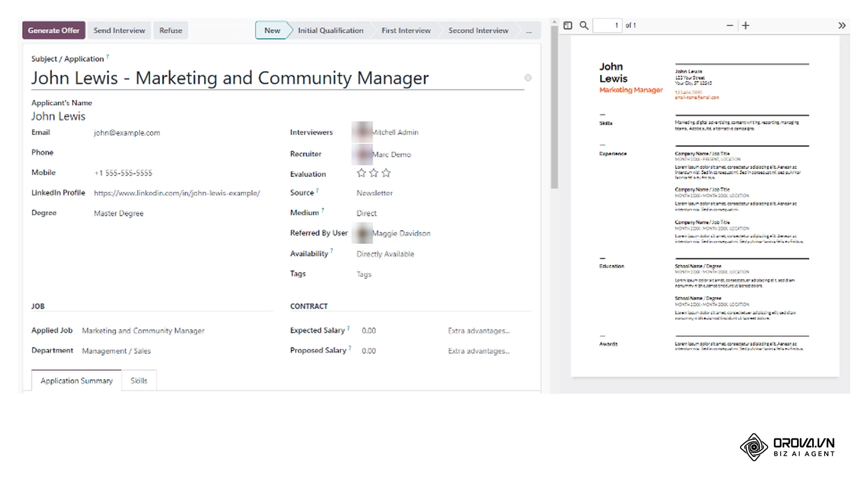
Task: Click the application subject title field
Action: click(x=277, y=78)
